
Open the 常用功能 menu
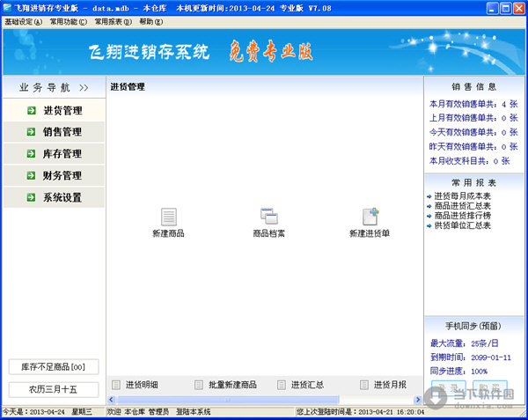68,21
